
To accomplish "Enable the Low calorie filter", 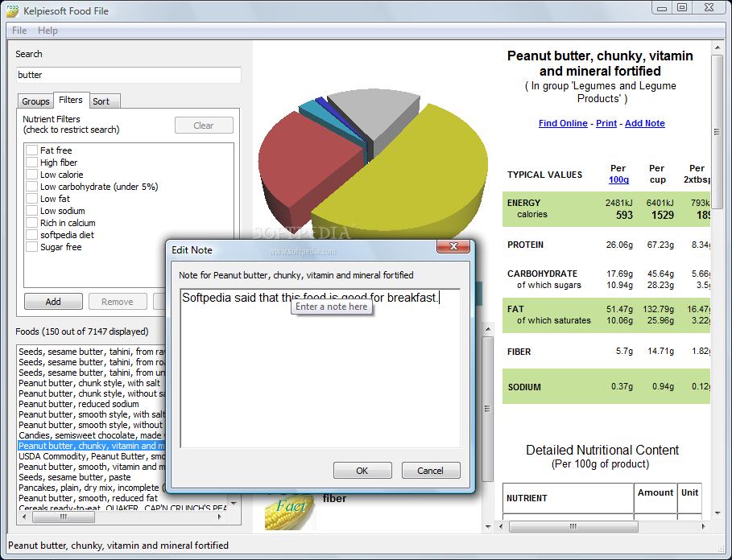I will [31, 175].
